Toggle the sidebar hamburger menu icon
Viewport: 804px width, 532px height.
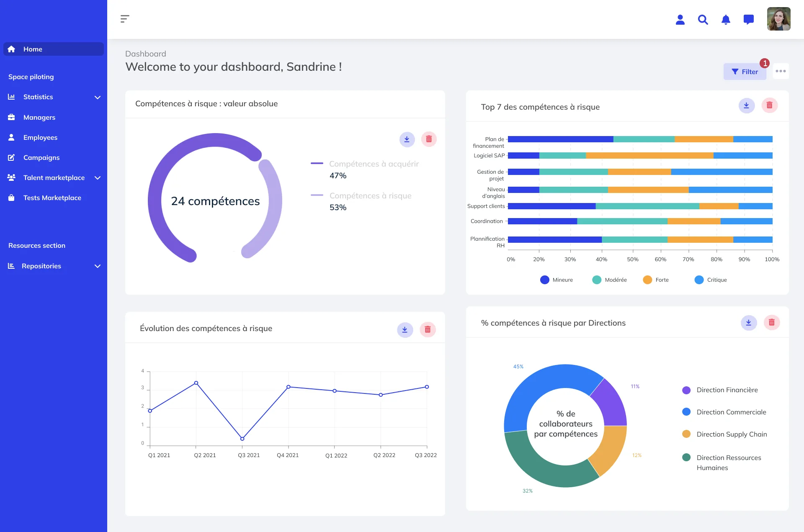(125, 19)
